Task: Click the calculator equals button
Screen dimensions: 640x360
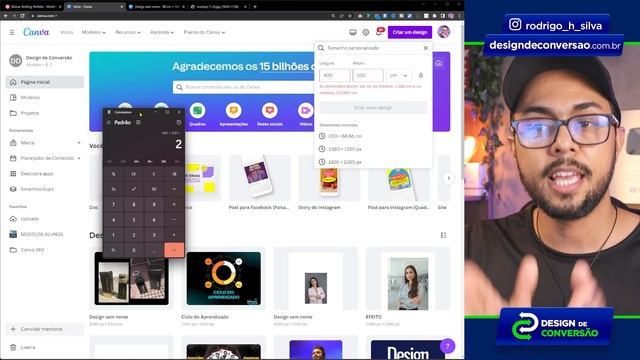Action: pyautogui.click(x=174, y=250)
